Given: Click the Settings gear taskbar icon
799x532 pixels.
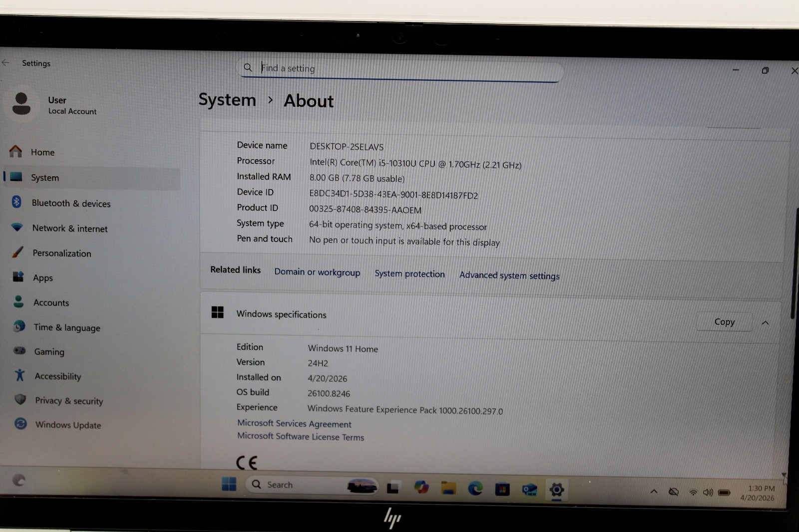Looking at the screenshot, I should click(x=556, y=490).
